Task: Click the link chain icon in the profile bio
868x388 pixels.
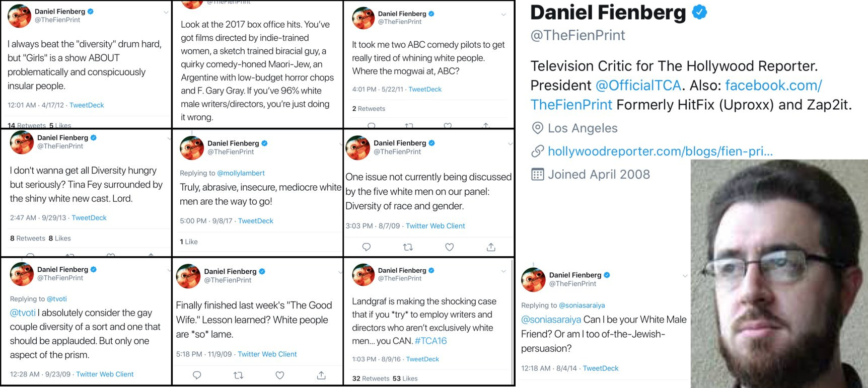Action: click(x=538, y=151)
